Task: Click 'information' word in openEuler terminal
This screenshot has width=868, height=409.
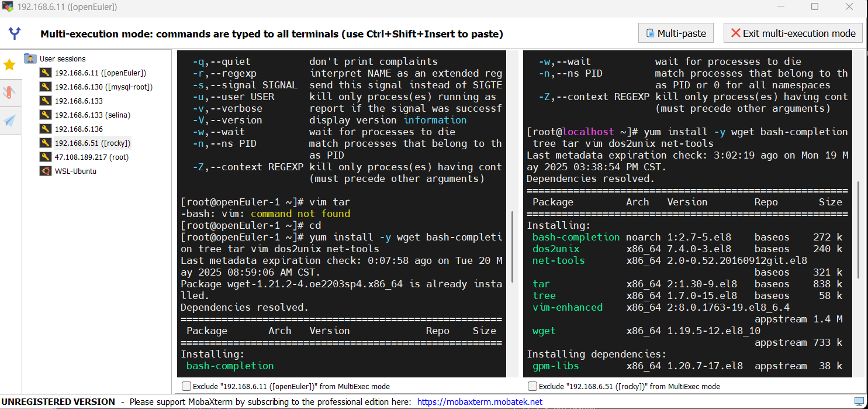Action: (x=435, y=120)
